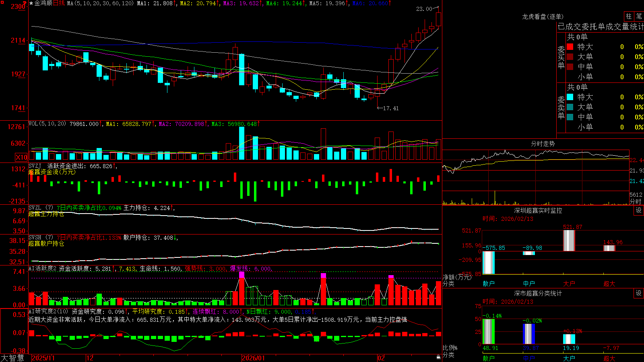
Task: Click the AI研究度2(10) indicator label
Action: 48,311
